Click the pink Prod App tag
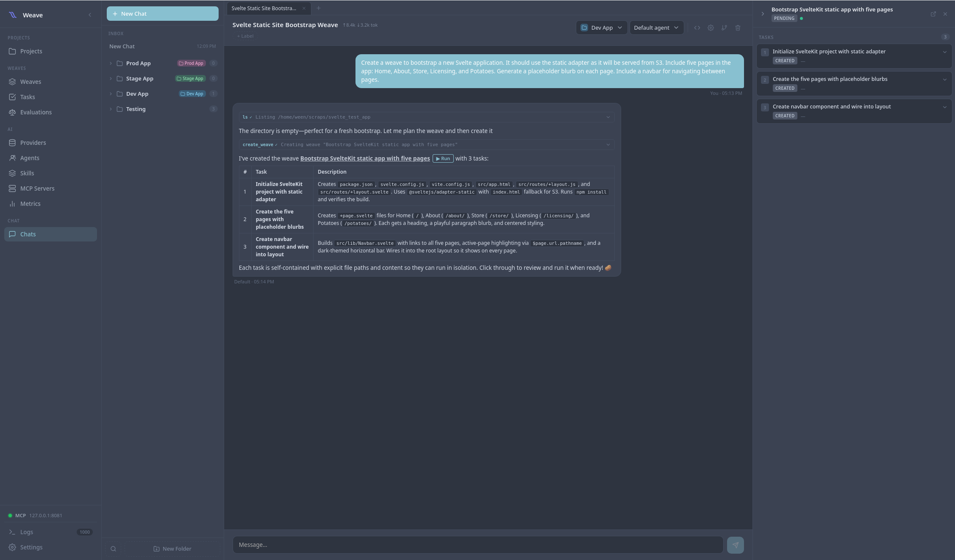Viewport: 955px width, 560px height. (x=191, y=64)
